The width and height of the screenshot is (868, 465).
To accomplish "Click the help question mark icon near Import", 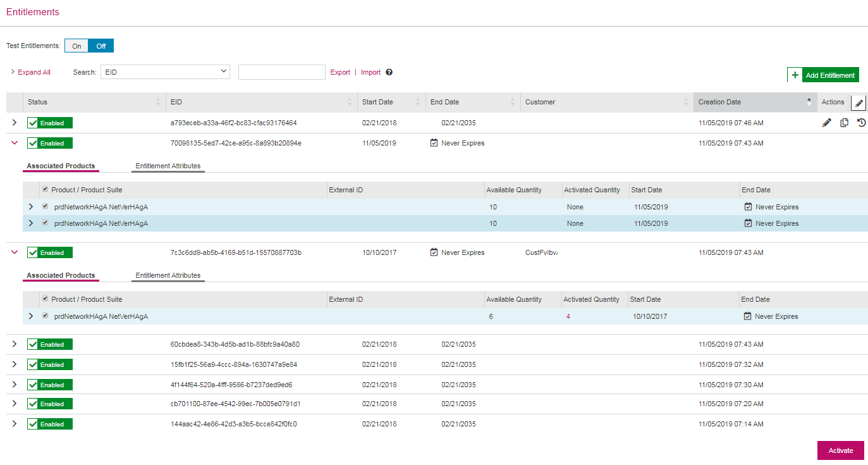I will [x=389, y=72].
